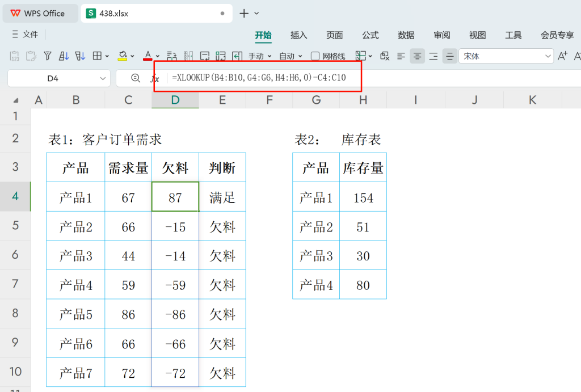Click cell 产品5 in table 1
The width and height of the screenshot is (581, 392).
pos(75,314)
